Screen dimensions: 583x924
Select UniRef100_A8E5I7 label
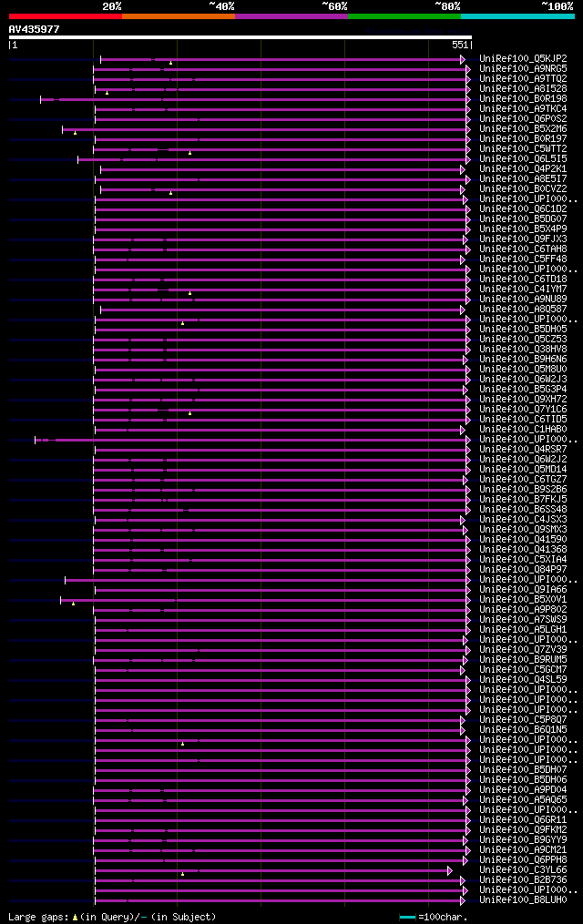[x=523, y=179]
